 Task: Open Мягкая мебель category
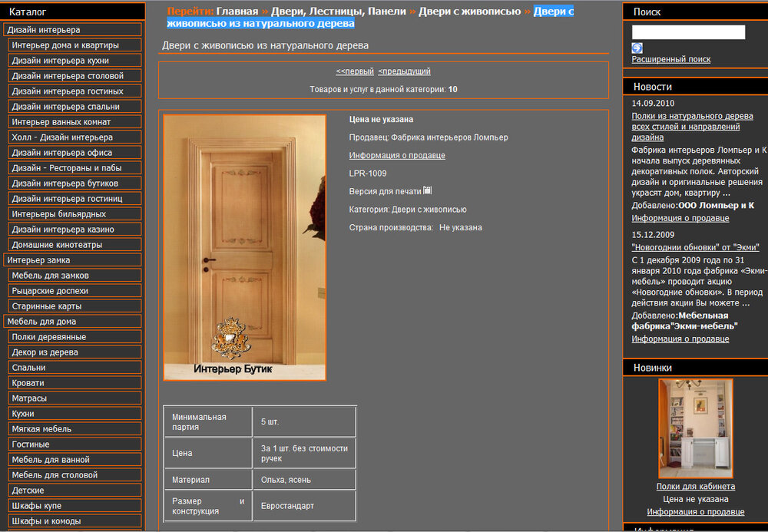coord(74,428)
